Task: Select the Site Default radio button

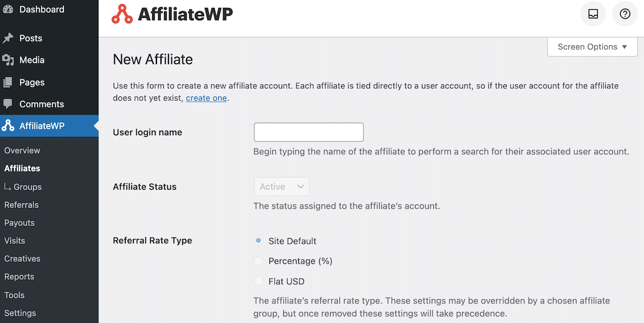Action: [x=259, y=241]
